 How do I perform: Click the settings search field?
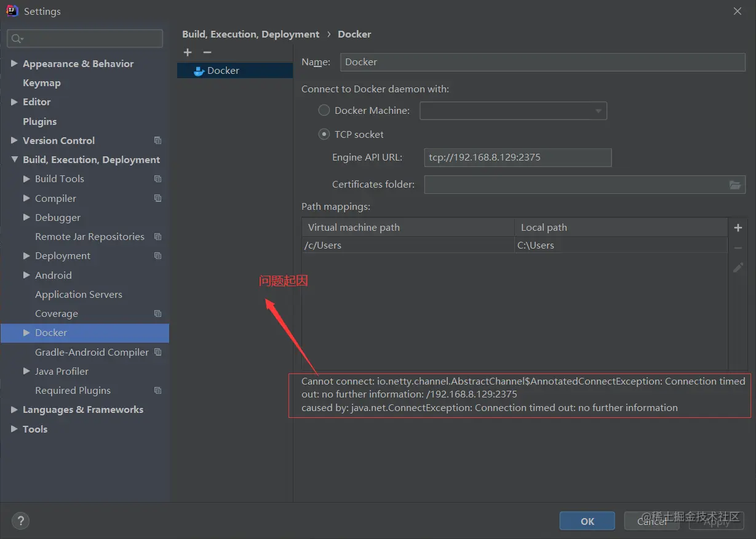(85, 39)
